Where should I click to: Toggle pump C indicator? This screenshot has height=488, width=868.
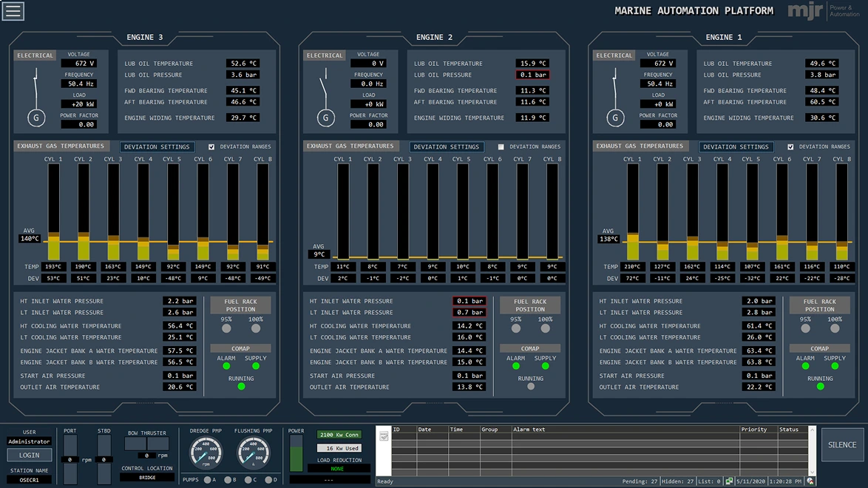coord(248,480)
